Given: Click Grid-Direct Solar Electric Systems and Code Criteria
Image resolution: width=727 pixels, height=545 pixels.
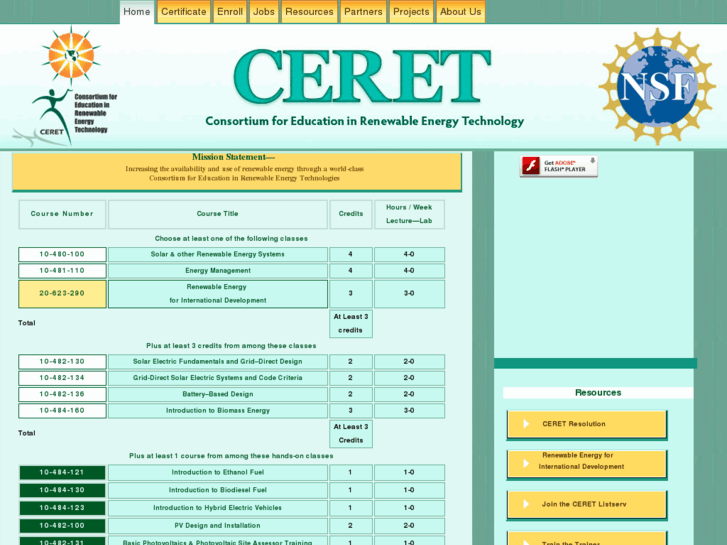Looking at the screenshot, I should (x=217, y=378).
